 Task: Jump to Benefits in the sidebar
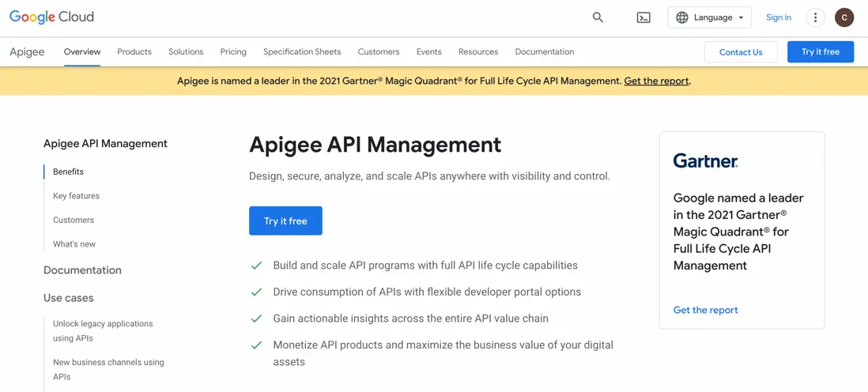click(69, 171)
